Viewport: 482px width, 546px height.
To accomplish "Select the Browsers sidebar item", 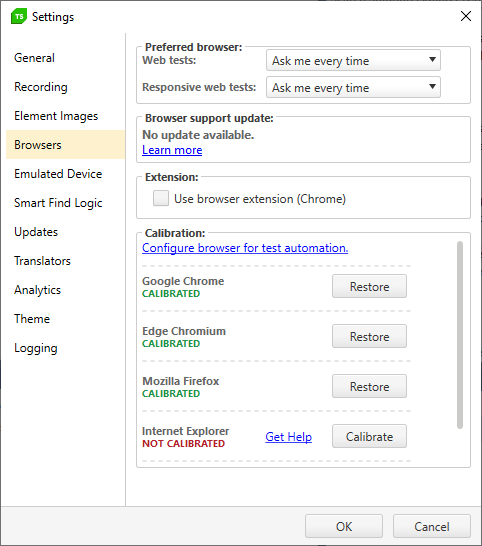I will [65, 145].
